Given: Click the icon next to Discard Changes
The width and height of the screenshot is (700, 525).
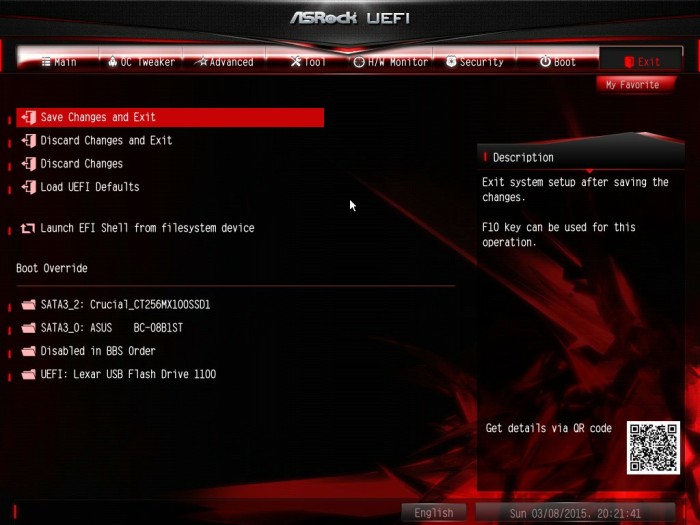Looking at the screenshot, I should coord(29,164).
